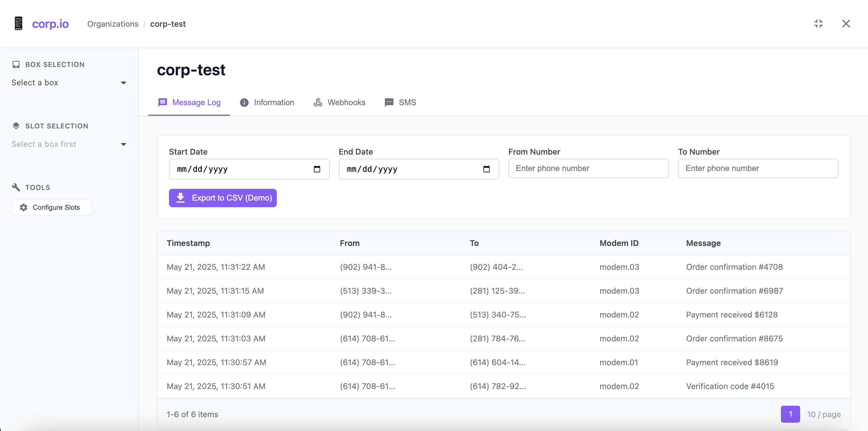Click message Order confirmation #6987
This screenshot has width=868, height=431.
tap(735, 291)
